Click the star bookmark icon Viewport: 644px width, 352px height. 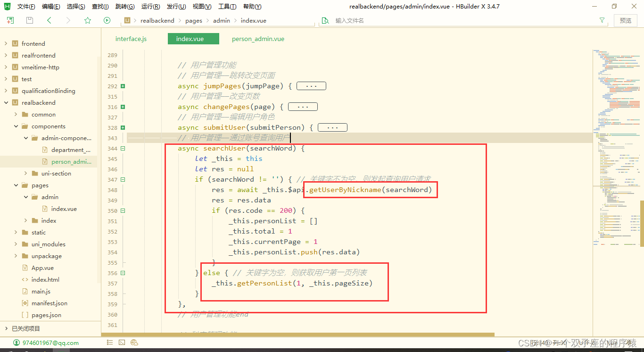point(88,20)
